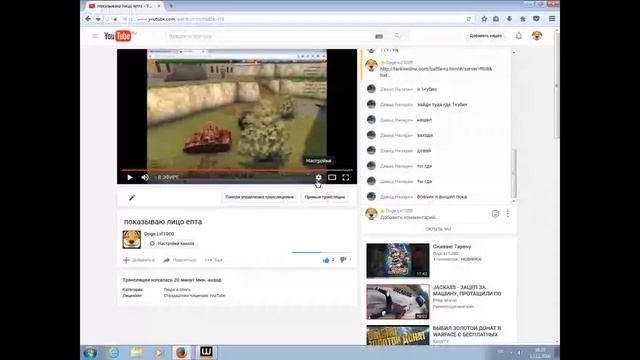Open Internet Explorer from taskbar
Screen dimensions: 640x360
point(113,353)
